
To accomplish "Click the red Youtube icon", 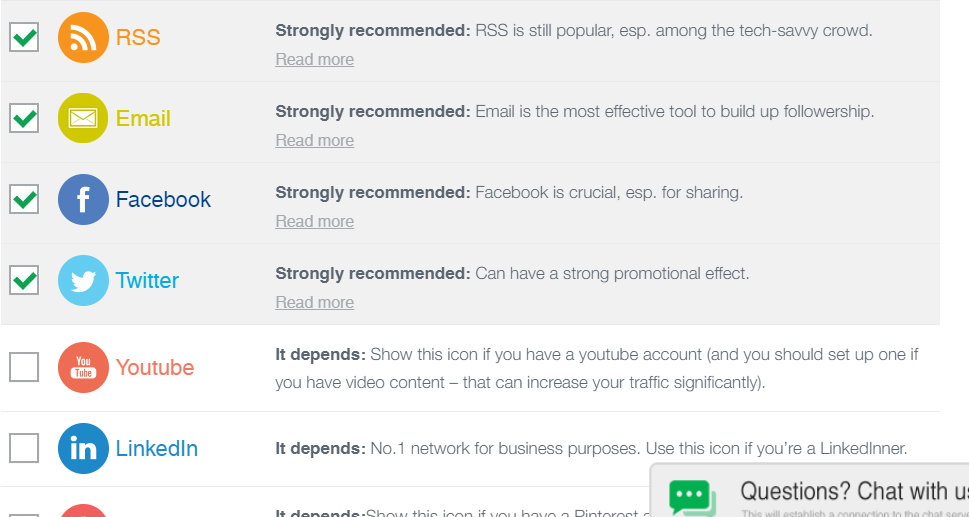I will click(x=83, y=367).
